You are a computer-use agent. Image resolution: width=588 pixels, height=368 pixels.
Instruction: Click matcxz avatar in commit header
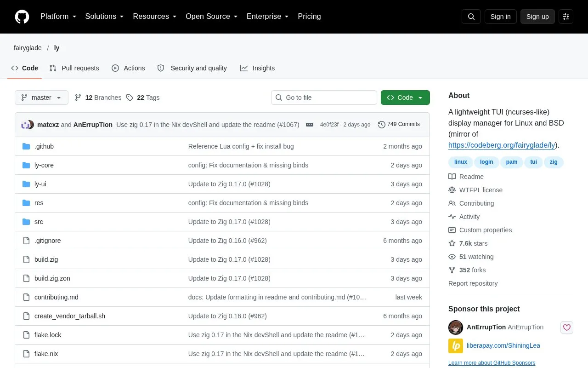[25, 125]
